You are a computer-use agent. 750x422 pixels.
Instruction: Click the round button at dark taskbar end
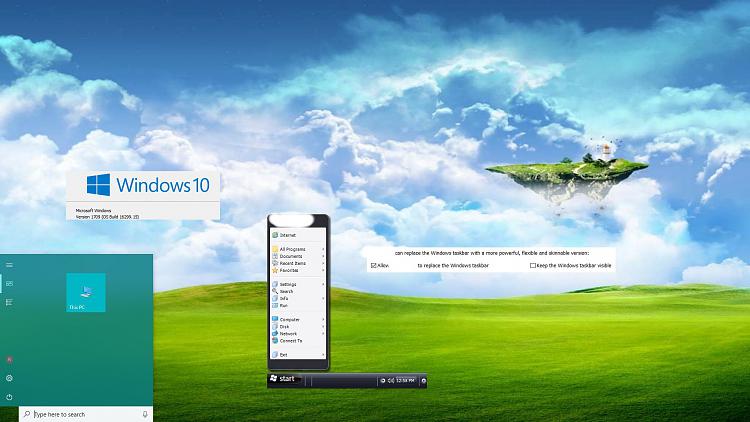423,381
